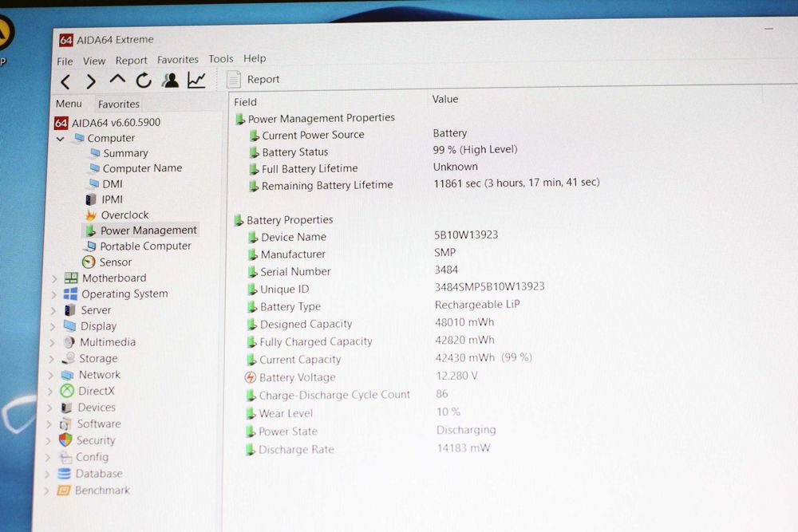The height and width of the screenshot is (532, 798).
Task: Click the AIDA64 Extreme title bar logo
Action: pos(66,40)
